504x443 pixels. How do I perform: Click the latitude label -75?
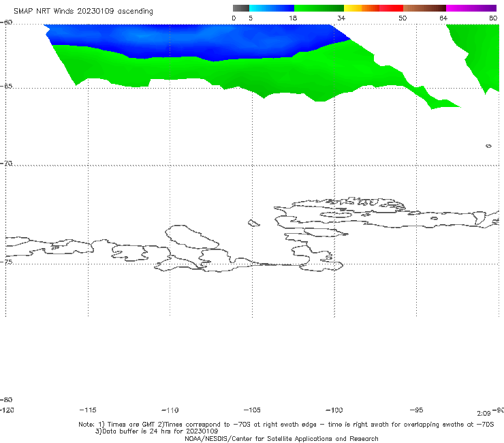[6, 262]
